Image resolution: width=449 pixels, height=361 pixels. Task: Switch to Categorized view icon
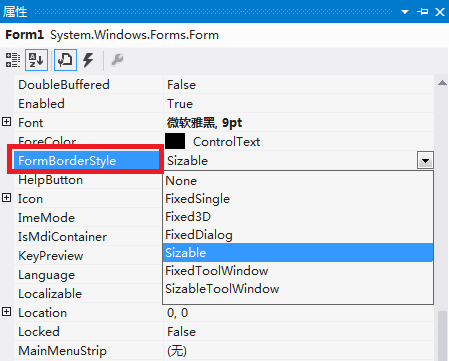tap(13, 60)
